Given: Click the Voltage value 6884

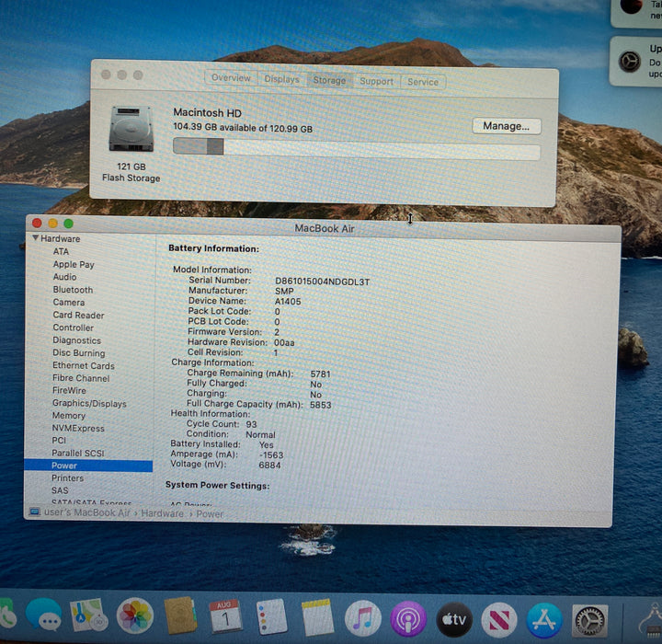Looking at the screenshot, I should [x=269, y=465].
